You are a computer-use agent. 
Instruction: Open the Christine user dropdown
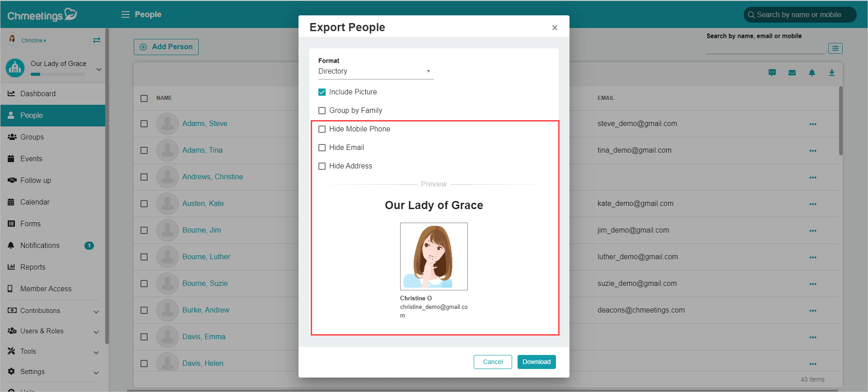point(34,41)
